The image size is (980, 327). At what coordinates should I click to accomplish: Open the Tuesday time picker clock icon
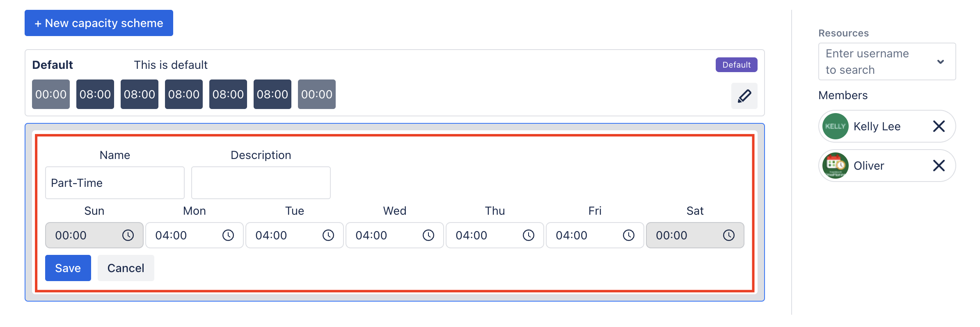(328, 235)
